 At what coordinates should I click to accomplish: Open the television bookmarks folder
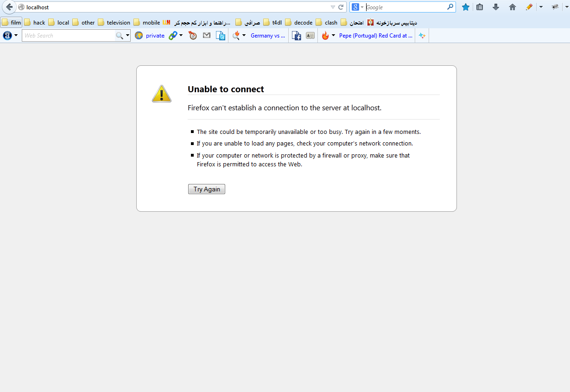(114, 22)
